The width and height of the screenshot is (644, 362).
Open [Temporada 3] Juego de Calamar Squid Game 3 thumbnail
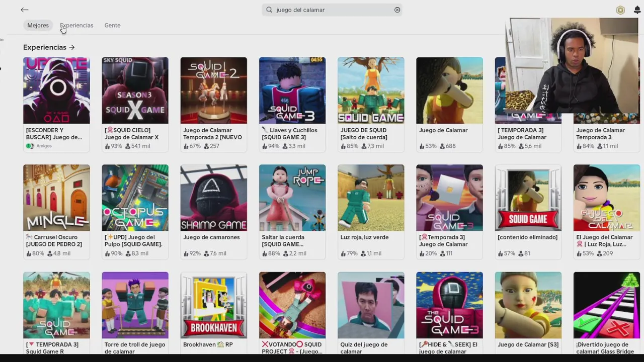coord(449,198)
